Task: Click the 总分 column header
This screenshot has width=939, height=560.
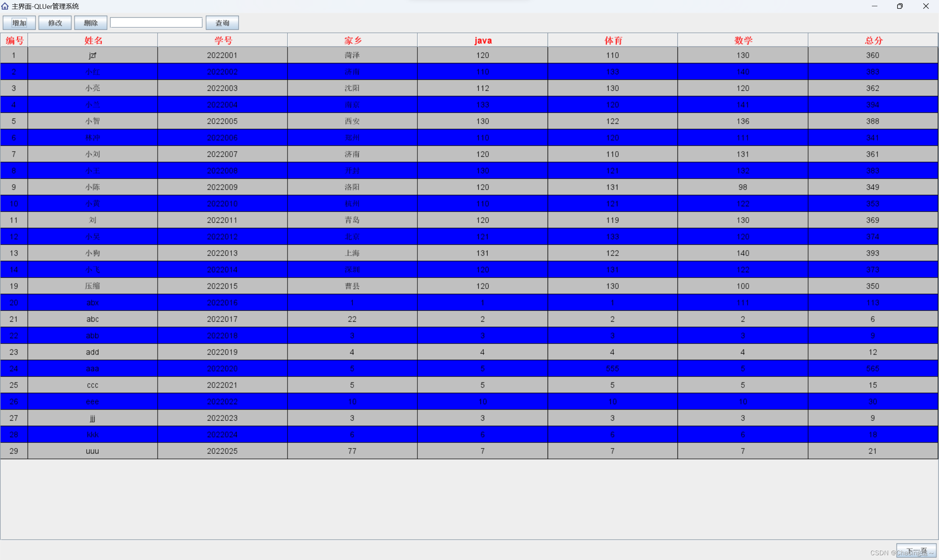Action: tap(873, 40)
